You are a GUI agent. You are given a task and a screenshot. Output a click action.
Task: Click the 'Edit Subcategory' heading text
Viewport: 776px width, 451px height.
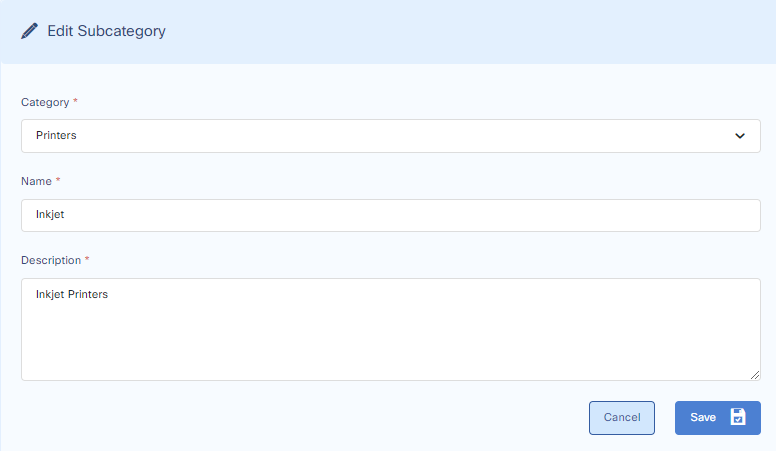(107, 31)
